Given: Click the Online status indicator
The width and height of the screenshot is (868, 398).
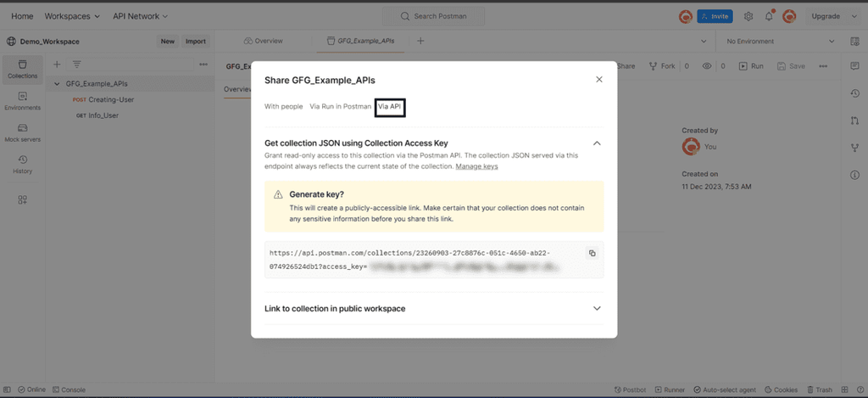Looking at the screenshot, I should [x=31, y=390].
